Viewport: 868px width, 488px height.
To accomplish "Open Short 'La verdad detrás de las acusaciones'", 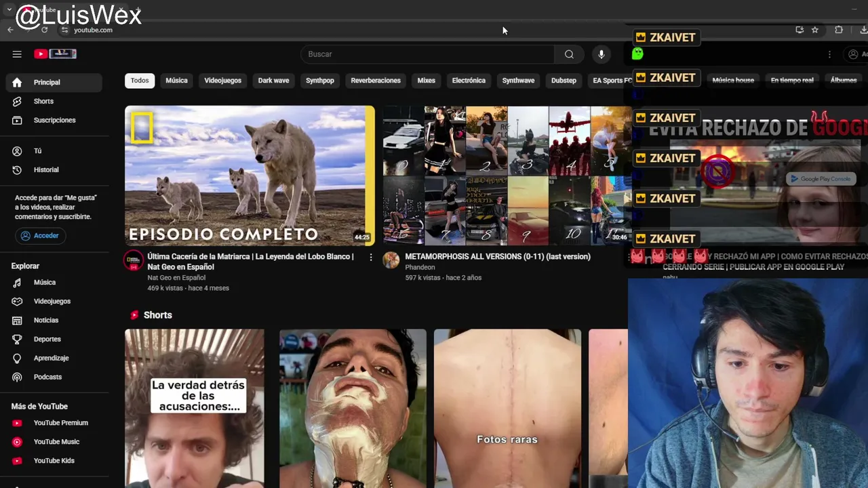I will (x=195, y=408).
